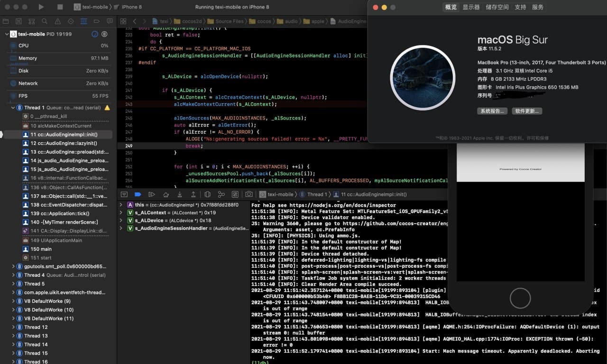Click Continue program execution button

[x=152, y=194]
